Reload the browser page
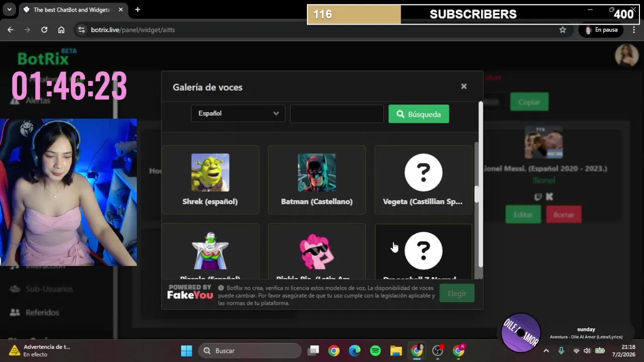The width and height of the screenshot is (644, 362). [x=44, y=30]
